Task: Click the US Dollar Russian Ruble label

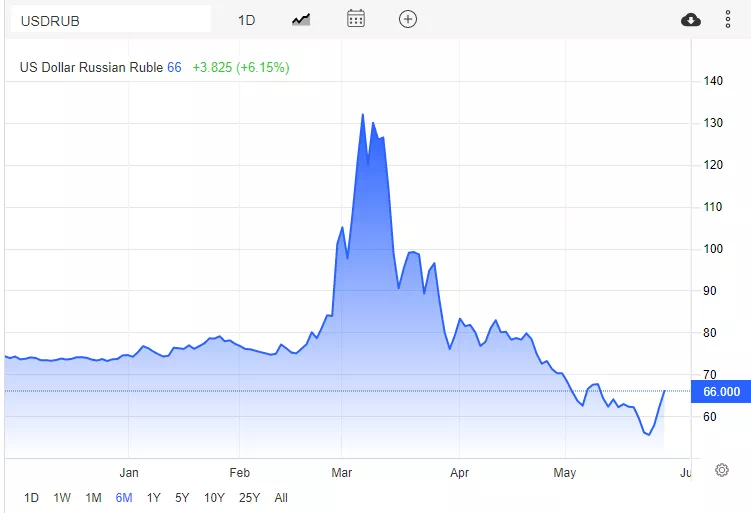Action: [91, 67]
